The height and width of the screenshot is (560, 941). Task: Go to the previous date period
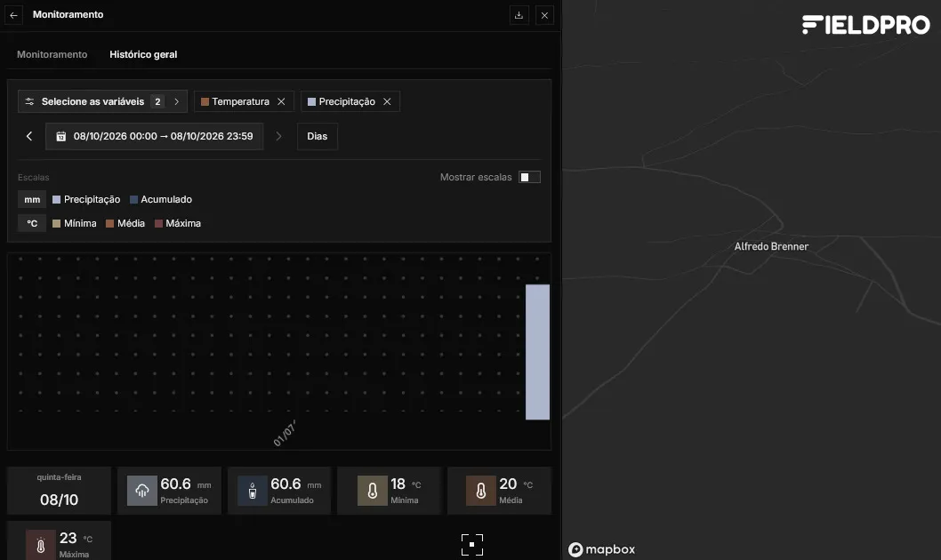(x=29, y=136)
